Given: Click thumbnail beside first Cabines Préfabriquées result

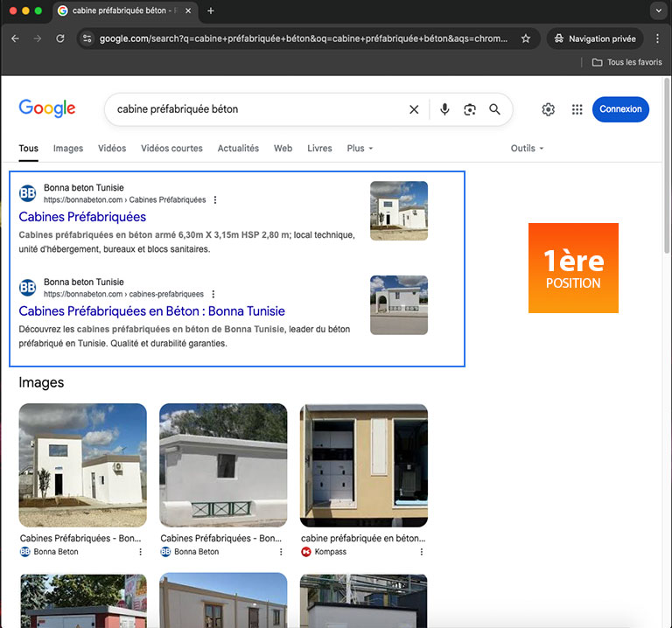Looking at the screenshot, I should click(x=399, y=211).
